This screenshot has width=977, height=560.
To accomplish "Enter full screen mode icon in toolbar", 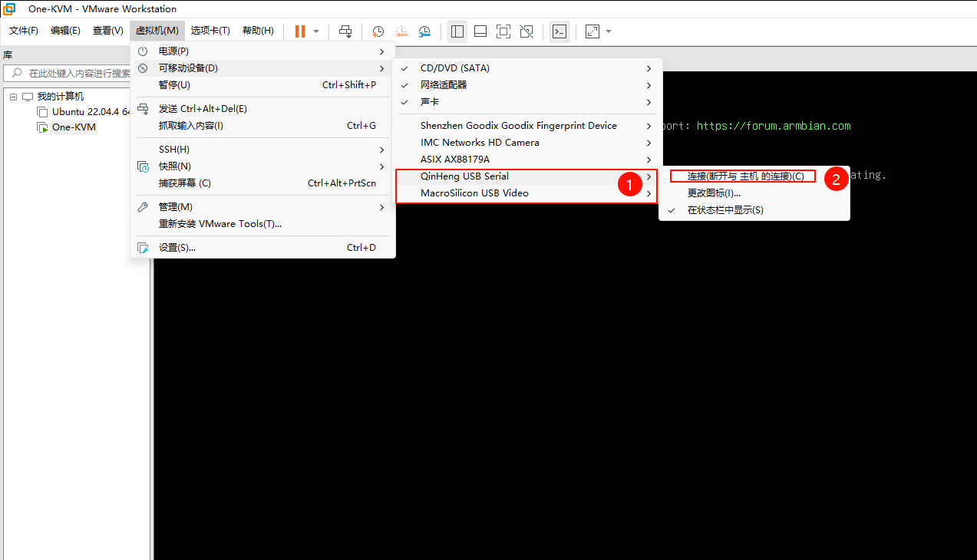I will pyautogui.click(x=503, y=31).
